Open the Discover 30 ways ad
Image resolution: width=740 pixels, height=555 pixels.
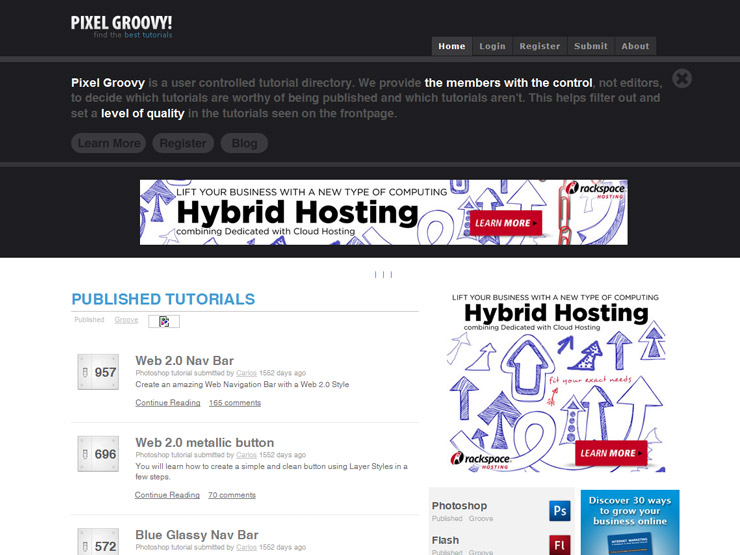point(630,522)
